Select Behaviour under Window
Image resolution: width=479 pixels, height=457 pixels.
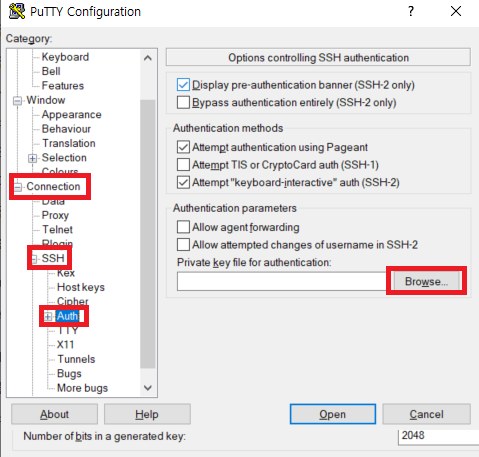66,129
